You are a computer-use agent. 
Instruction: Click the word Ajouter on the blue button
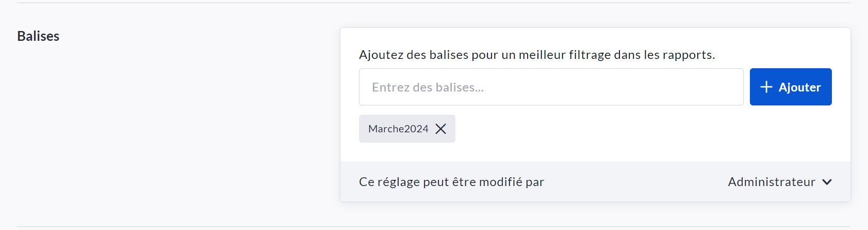(x=799, y=87)
